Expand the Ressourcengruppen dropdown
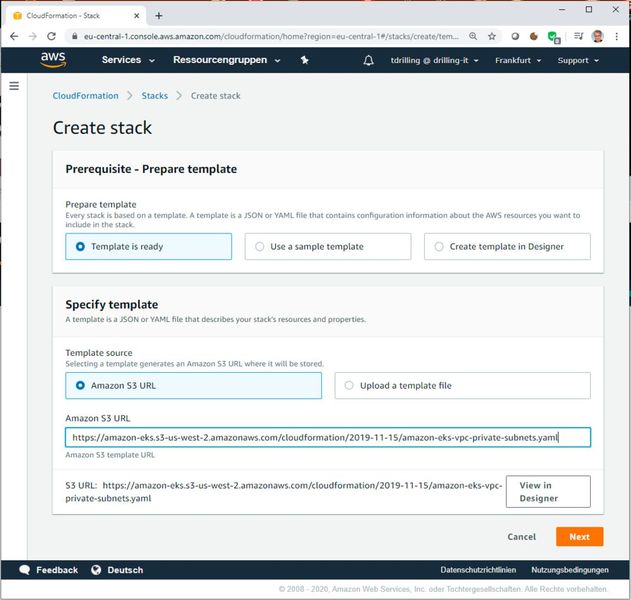Screen dimensions: 631x600 (227, 60)
